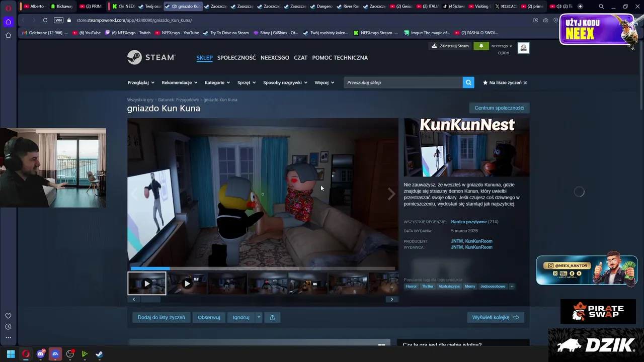
Task: Expand the arrow next to Ignoruj
Action: [x=259, y=317]
